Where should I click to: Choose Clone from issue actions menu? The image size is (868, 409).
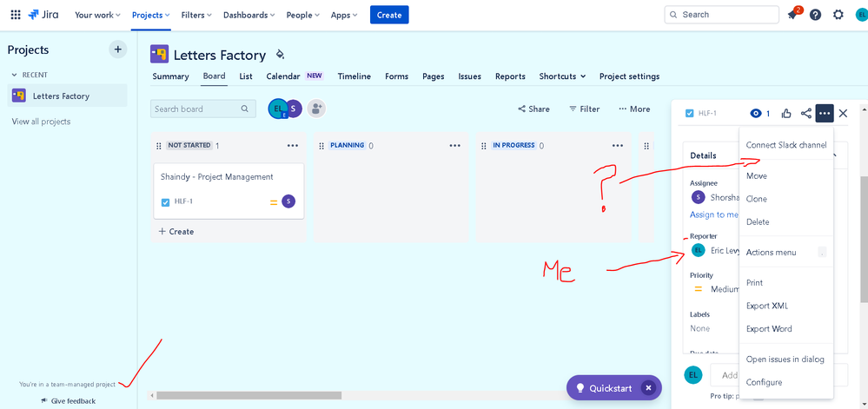pos(786,199)
